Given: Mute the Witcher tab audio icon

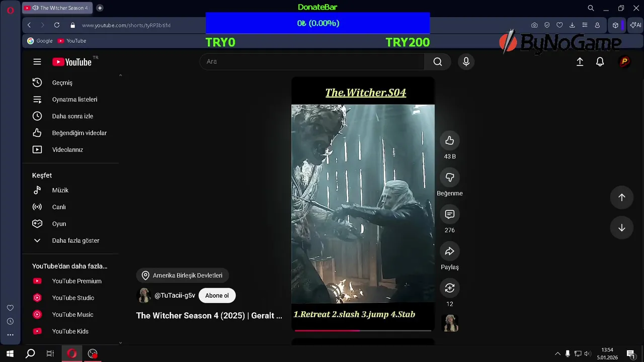Looking at the screenshot, I should 35,8.
